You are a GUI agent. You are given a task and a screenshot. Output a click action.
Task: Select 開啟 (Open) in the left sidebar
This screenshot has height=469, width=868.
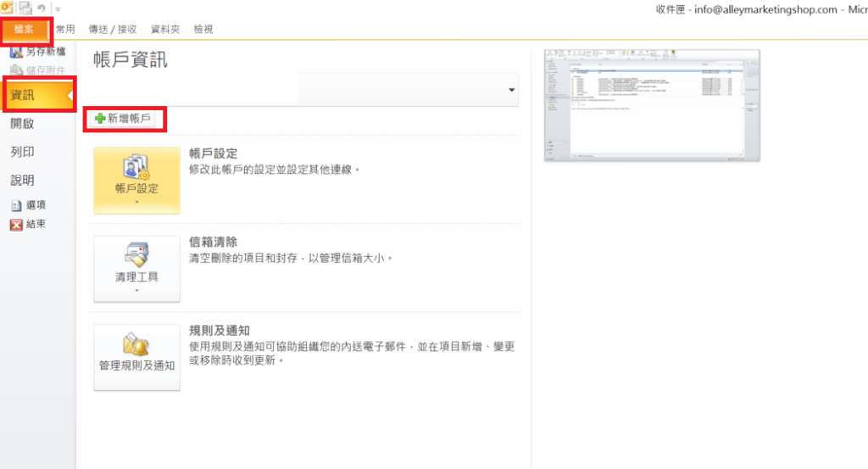(22, 123)
